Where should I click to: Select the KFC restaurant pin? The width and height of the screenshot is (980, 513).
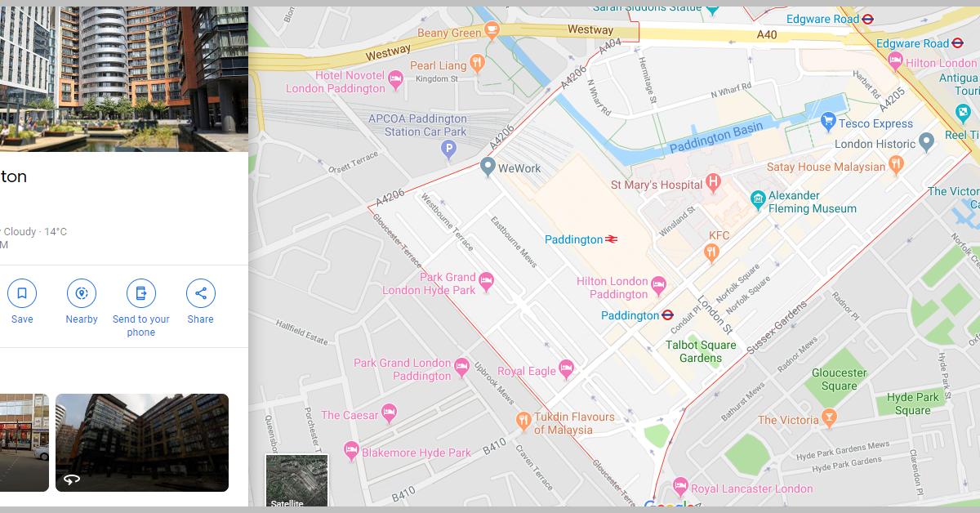[712, 253]
